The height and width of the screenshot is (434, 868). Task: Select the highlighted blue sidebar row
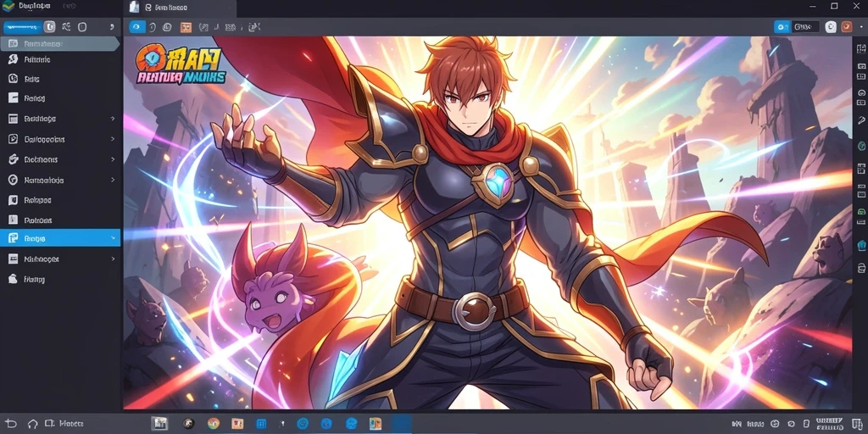[60, 238]
